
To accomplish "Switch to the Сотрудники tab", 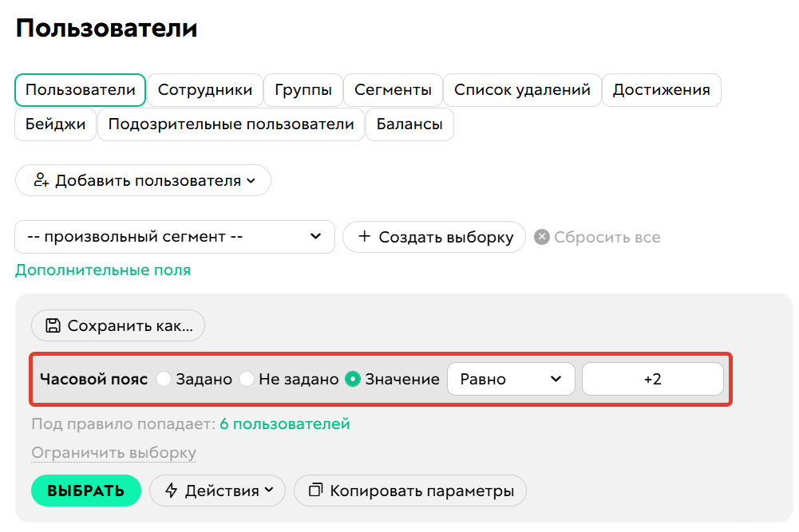I will (205, 90).
